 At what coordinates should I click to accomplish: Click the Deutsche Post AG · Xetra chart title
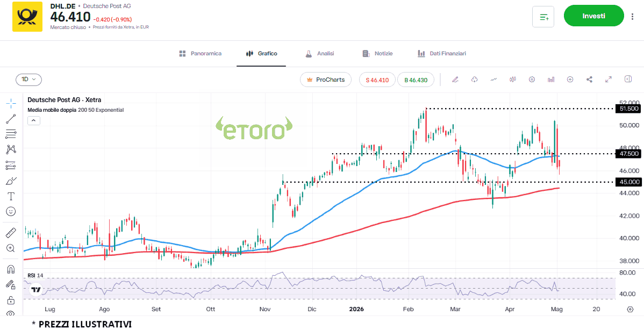pos(65,100)
